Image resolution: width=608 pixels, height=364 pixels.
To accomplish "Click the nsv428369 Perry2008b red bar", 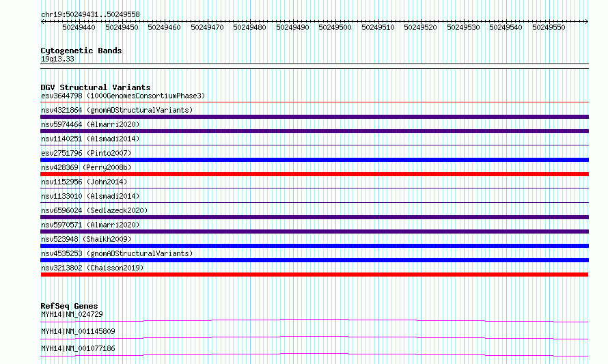I will coord(314,174).
